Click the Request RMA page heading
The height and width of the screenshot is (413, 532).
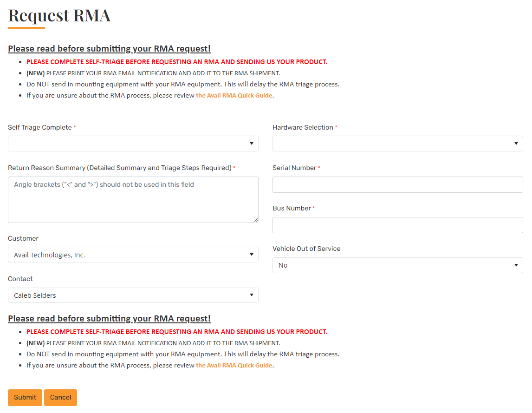tap(59, 16)
